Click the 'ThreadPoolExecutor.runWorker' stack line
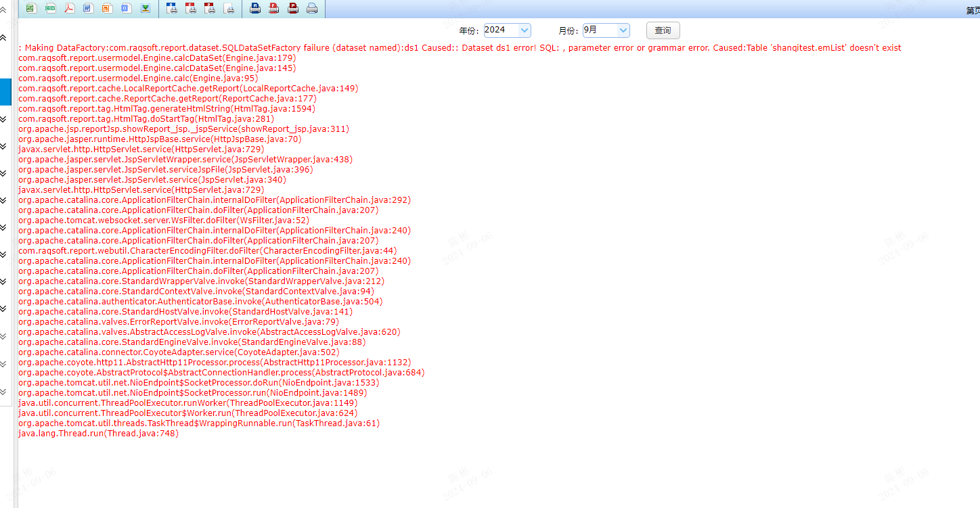The height and width of the screenshot is (508, 980). [188, 403]
